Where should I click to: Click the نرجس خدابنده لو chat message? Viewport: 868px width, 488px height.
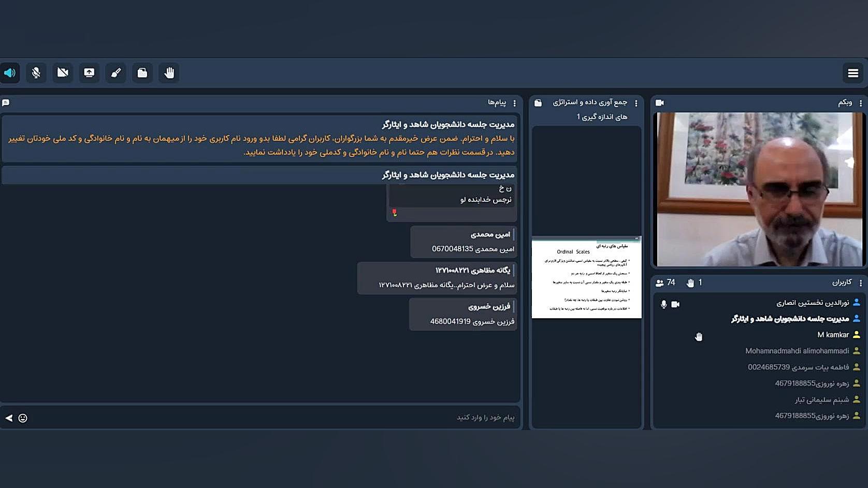tap(452, 203)
